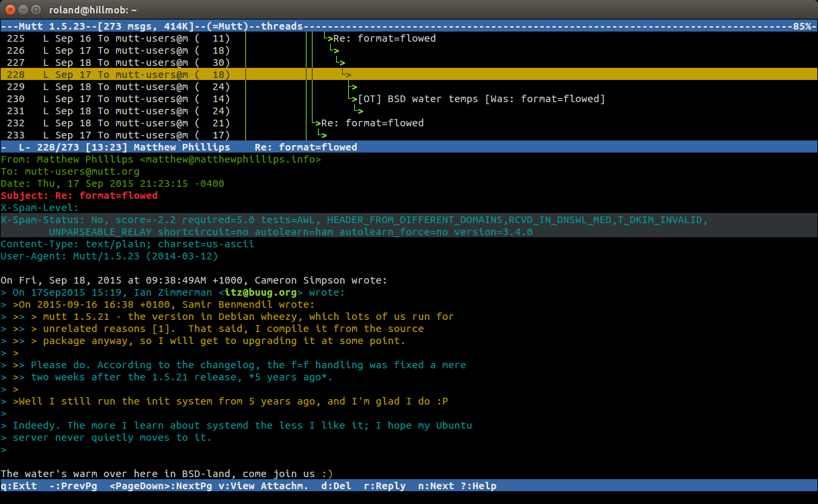Click the 'server never quietly moves to it' line
The width and height of the screenshot is (818, 504).
pyautogui.click(x=106, y=437)
